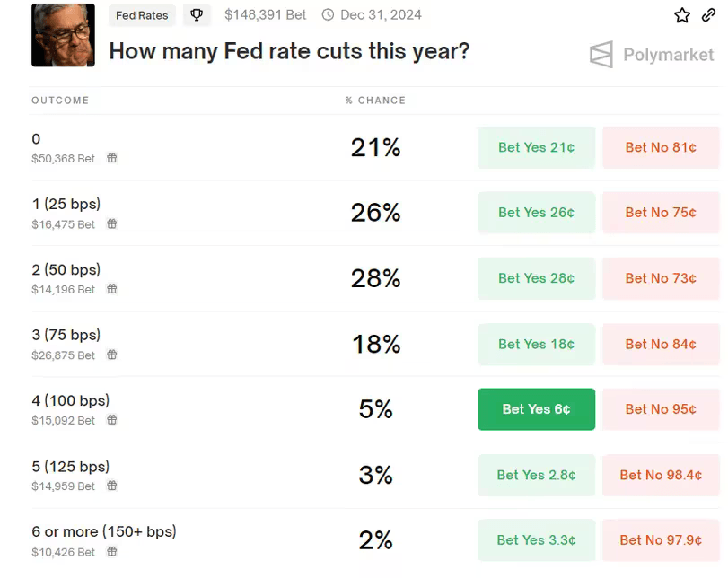
Task: Choose Bet No 84¢ for 3 cuts
Action: click(661, 344)
